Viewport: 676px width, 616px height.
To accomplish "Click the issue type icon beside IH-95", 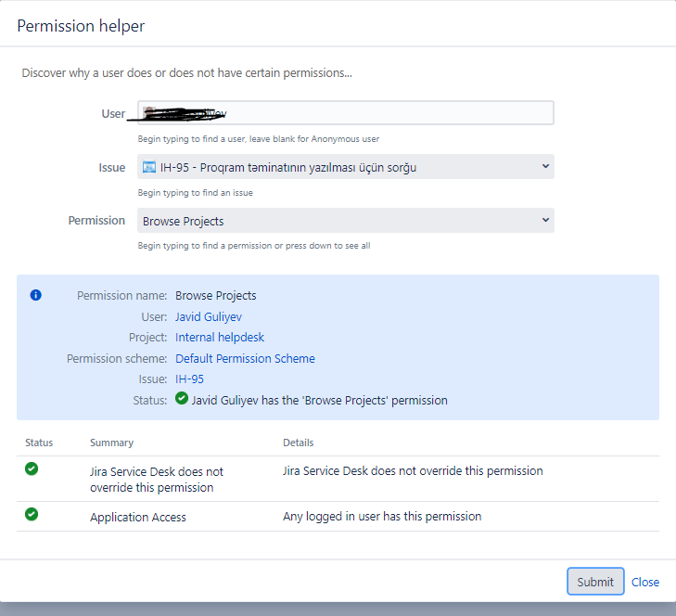I will point(149,167).
